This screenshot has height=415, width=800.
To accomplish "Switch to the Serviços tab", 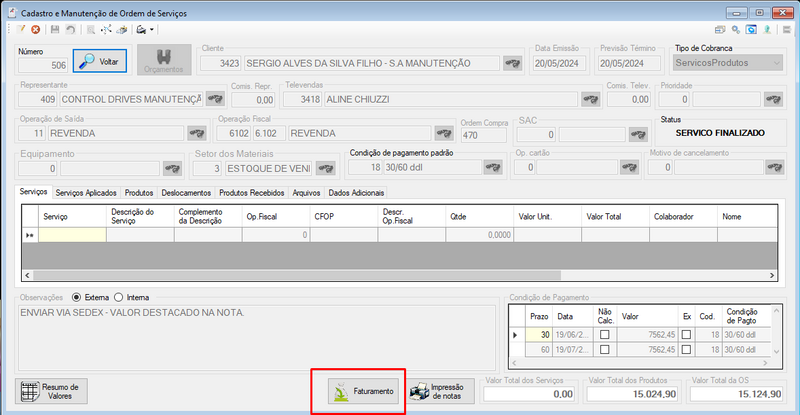I will pos(33,192).
